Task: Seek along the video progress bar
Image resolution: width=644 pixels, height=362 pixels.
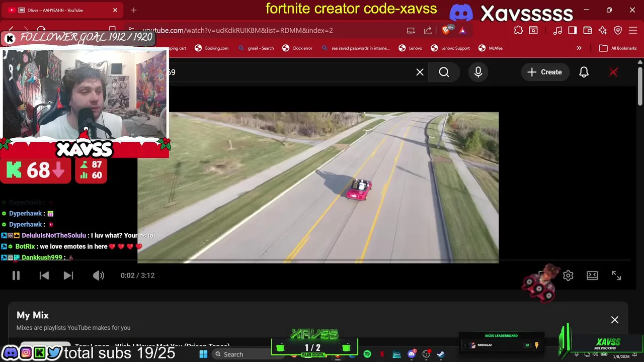Action: click(322, 261)
